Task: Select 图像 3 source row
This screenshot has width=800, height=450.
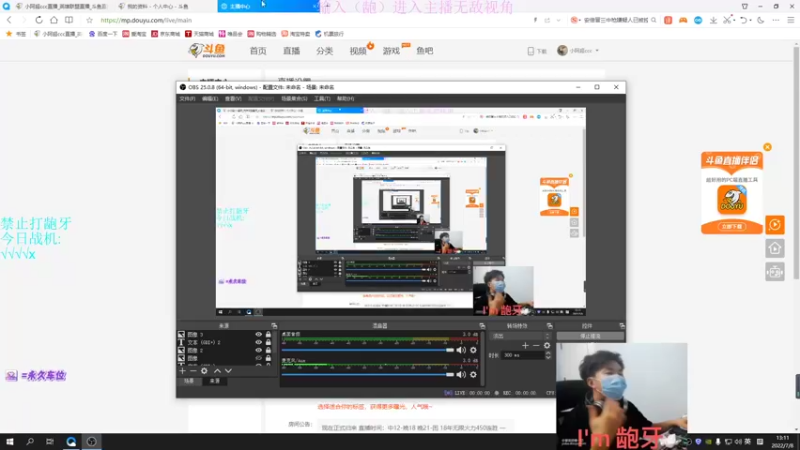Action: tap(224, 335)
